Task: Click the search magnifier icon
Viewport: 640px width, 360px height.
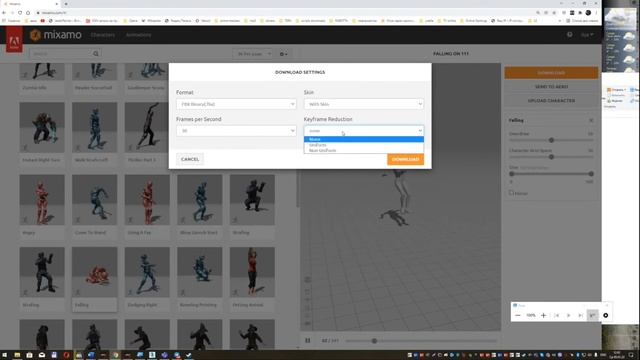Action: 96,53
